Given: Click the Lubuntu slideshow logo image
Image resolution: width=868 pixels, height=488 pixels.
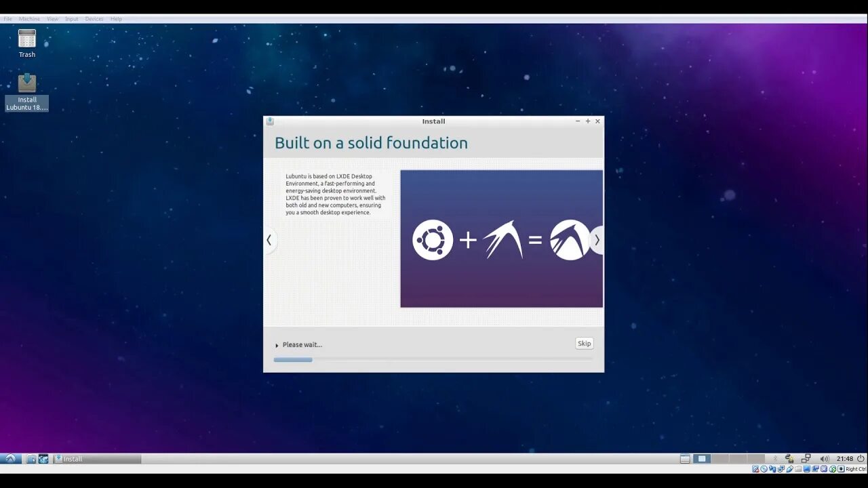Looking at the screenshot, I should [501, 239].
